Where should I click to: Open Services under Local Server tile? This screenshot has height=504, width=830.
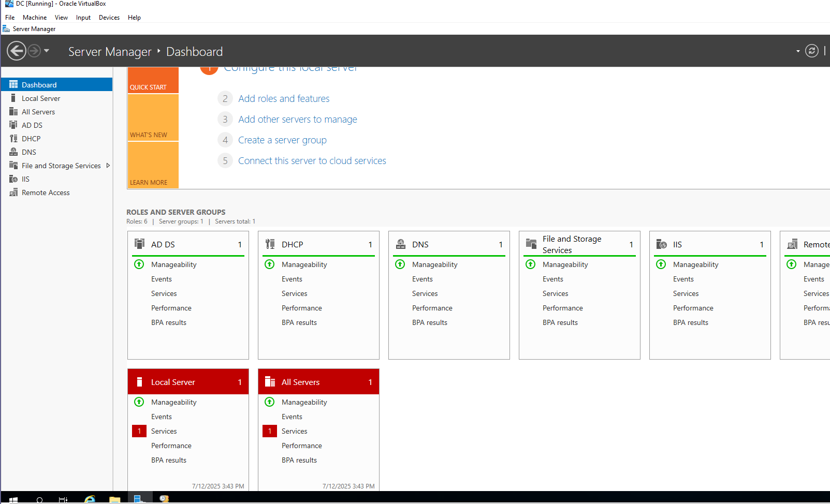164,431
